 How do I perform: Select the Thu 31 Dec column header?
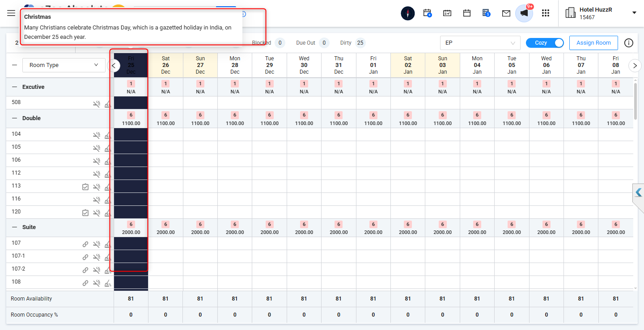pos(339,65)
